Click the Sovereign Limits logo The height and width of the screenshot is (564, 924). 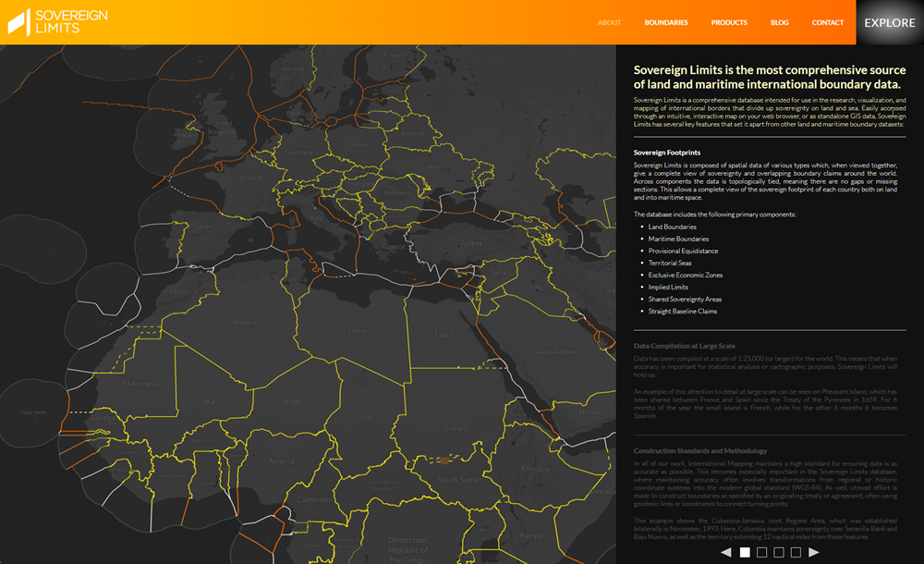coord(58,22)
